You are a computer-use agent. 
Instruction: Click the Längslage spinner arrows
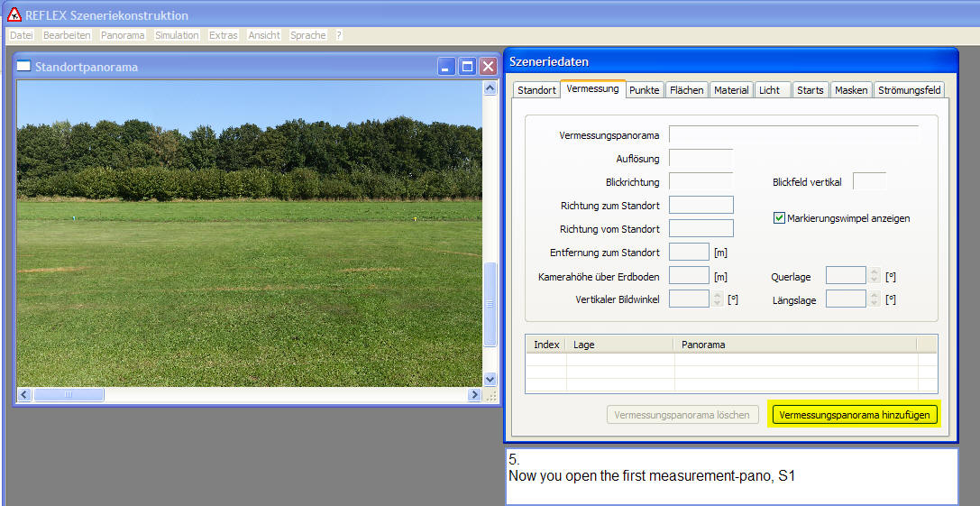875,299
